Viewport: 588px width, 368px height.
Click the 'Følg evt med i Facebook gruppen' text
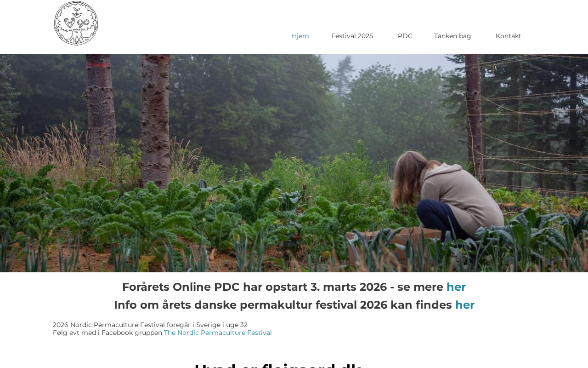point(107,333)
